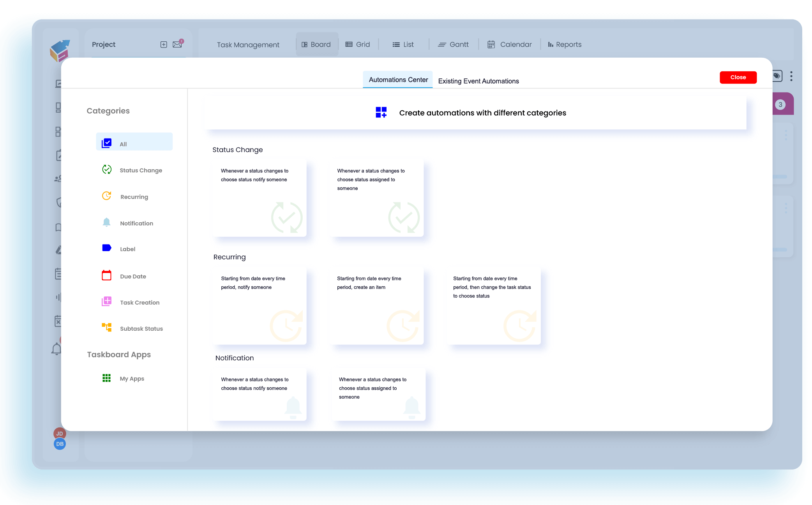This screenshot has width=812, height=505.
Task: Click the Subtask Status category icon
Action: [x=106, y=328]
